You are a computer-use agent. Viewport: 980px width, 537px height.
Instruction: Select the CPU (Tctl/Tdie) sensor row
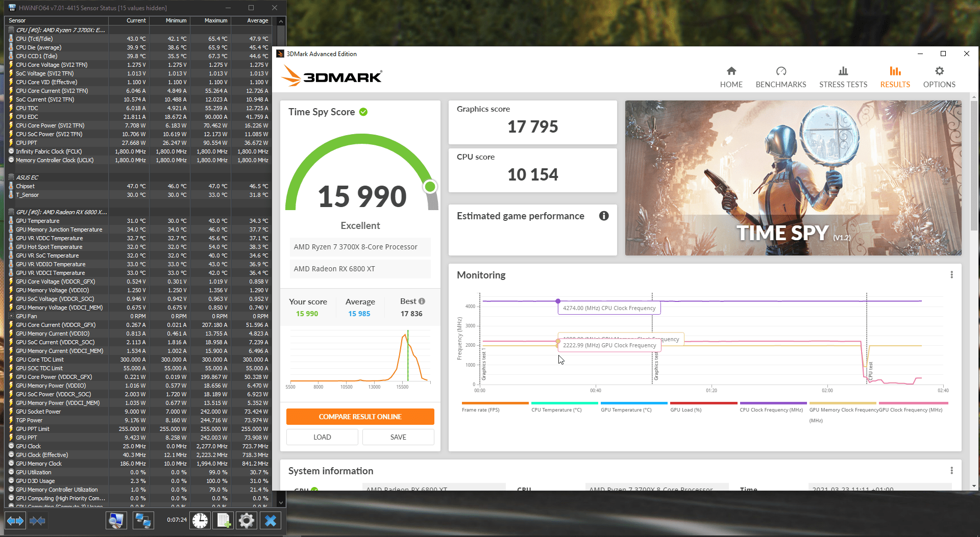pos(138,39)
